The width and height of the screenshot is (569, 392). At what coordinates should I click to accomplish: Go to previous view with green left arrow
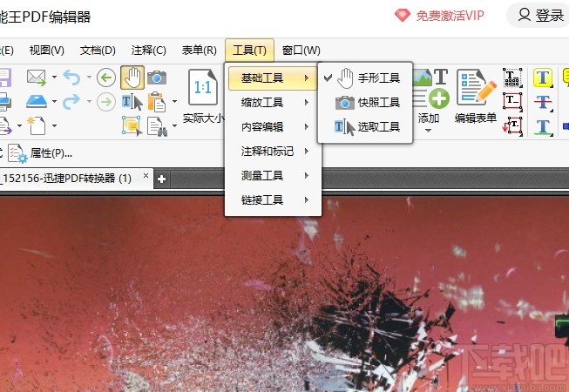(106, 78)
